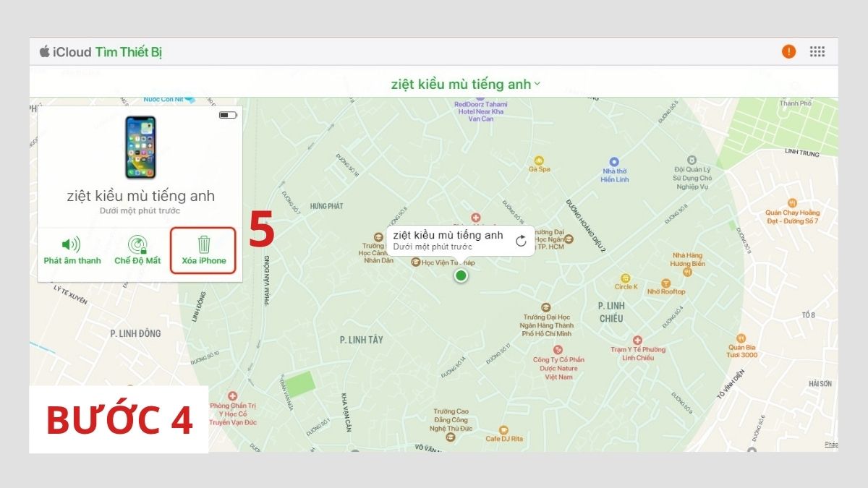Select Quán Bia Tươi 3000 marker
Screen dimensions: 868x488
(741, 338)
